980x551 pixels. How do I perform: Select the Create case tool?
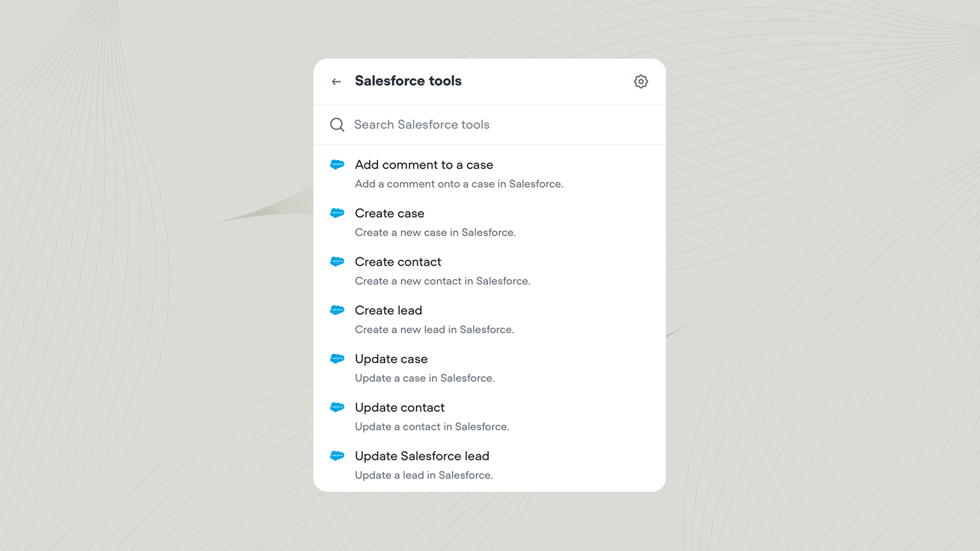click(x=389, y=213)
